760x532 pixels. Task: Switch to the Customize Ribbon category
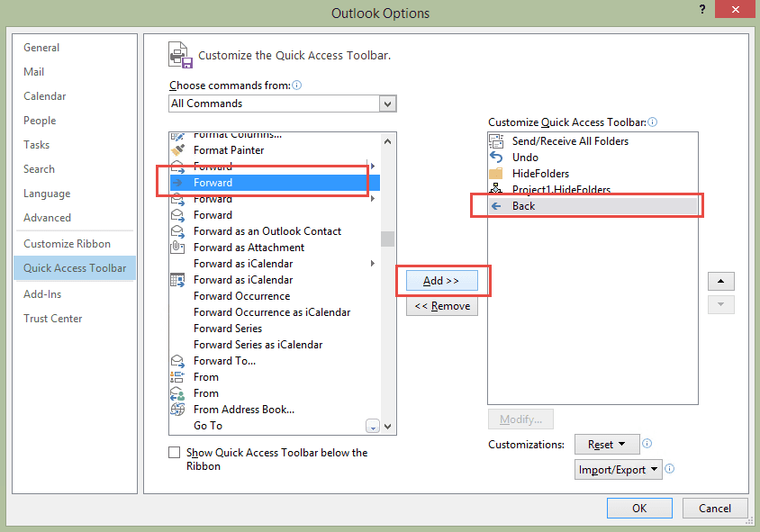(x=68, y=244)
